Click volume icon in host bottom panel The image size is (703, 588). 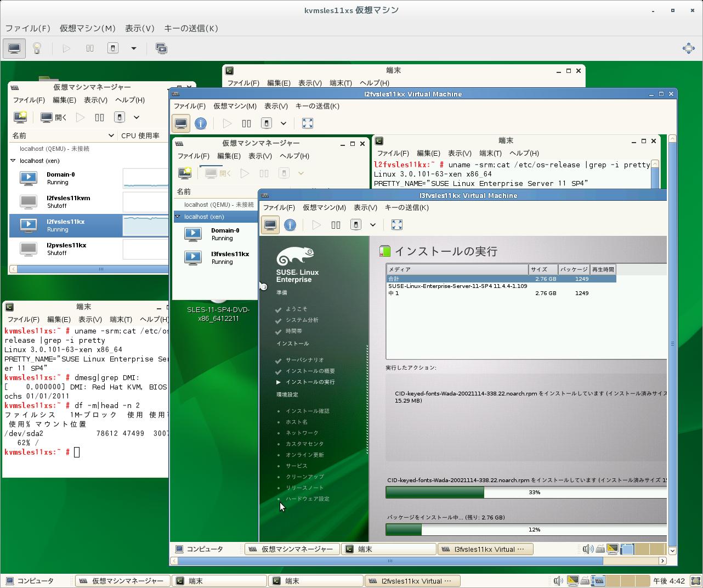[558, 581]
